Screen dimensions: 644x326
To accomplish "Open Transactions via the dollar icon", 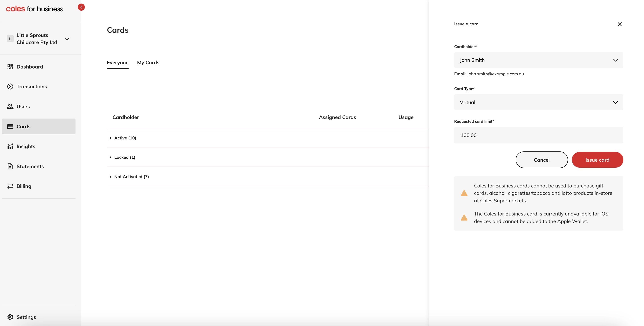I will (10, 86).
